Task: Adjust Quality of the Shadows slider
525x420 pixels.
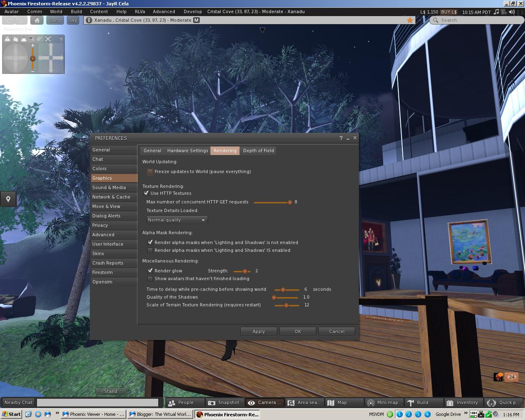Action: point(285,297)
